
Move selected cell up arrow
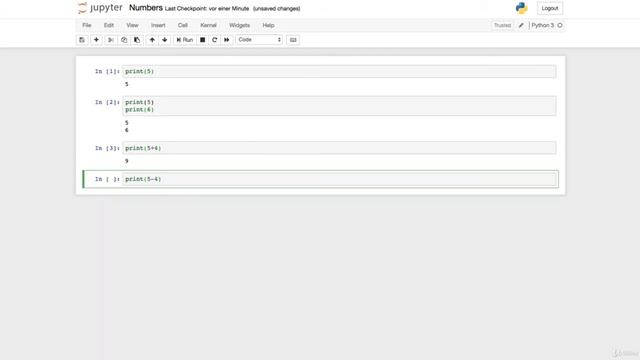(x=152, y=40)
